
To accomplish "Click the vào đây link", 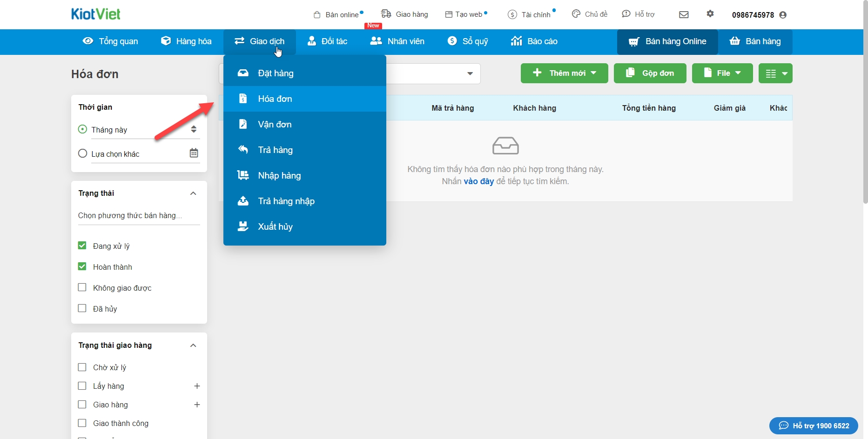I will tap(478, 181).
